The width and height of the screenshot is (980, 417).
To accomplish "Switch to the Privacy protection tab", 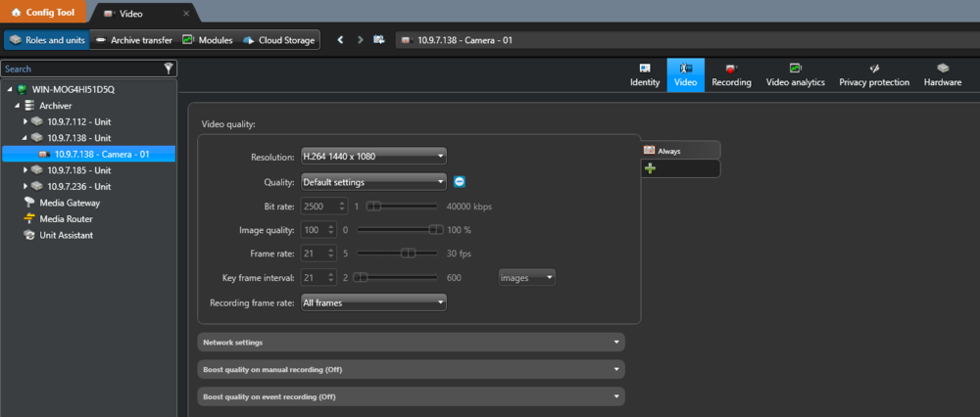I will (874, 75).
